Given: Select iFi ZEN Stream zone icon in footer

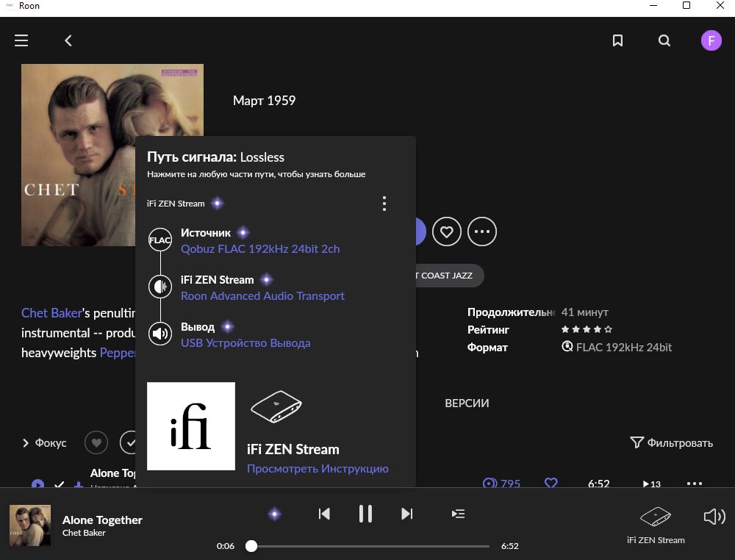Looking at the screenshot, I should coord(656,517).
